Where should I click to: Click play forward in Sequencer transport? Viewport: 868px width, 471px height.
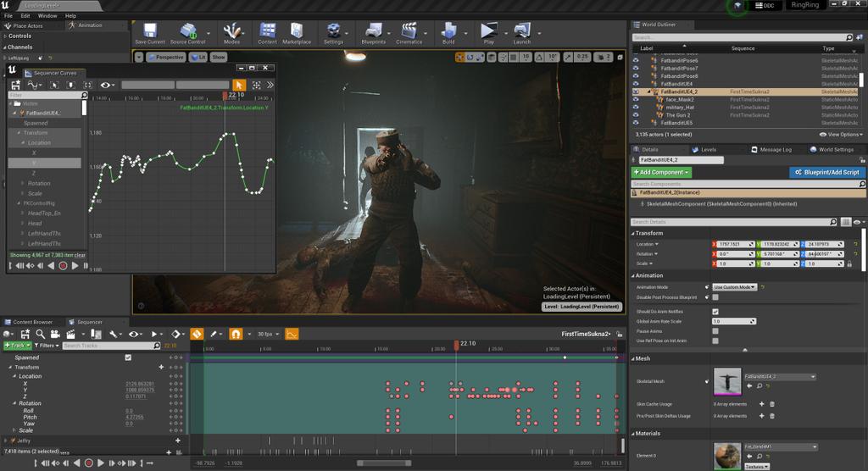click(x=101, y=463)
